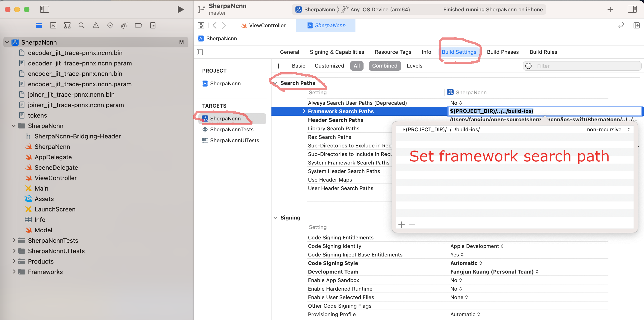Change Enable App Sandbox value
Viewport: 644px width, 320px height.
pyautogui.click(x=456, y=280)
